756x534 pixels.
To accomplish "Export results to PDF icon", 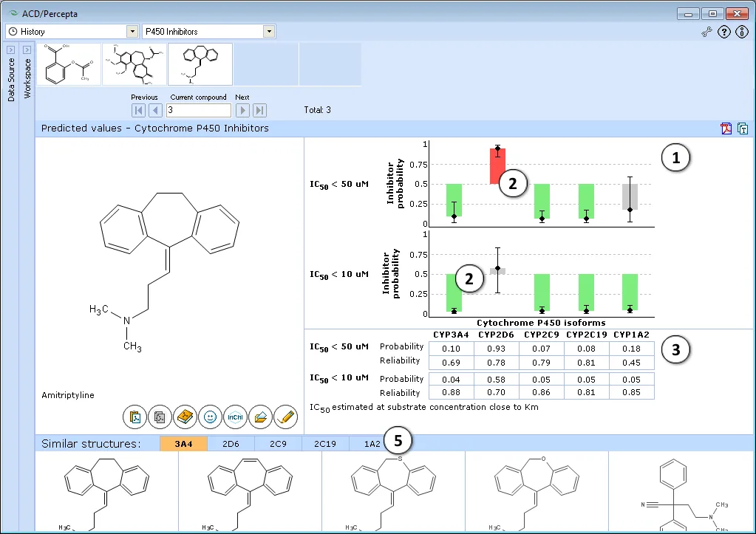I will (726, 129).
